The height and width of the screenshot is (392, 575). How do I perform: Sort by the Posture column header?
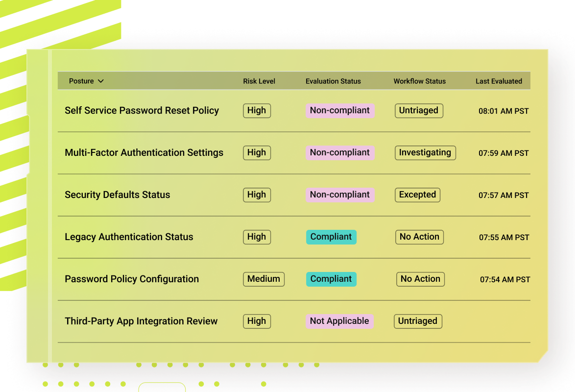point(81,81)
